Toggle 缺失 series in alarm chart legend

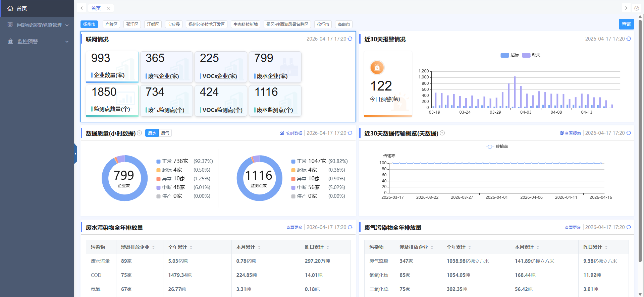click(x=531, y=55)
